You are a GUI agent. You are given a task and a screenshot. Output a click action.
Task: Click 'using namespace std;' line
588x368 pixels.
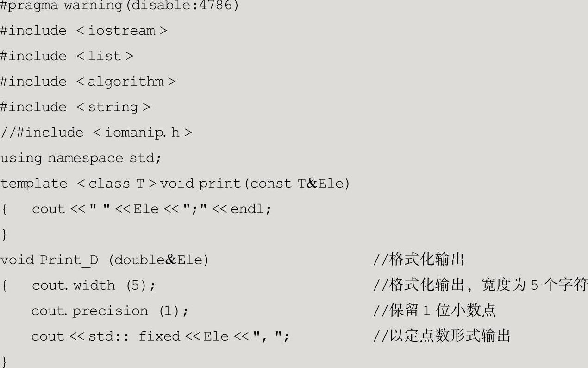point(81,158)
